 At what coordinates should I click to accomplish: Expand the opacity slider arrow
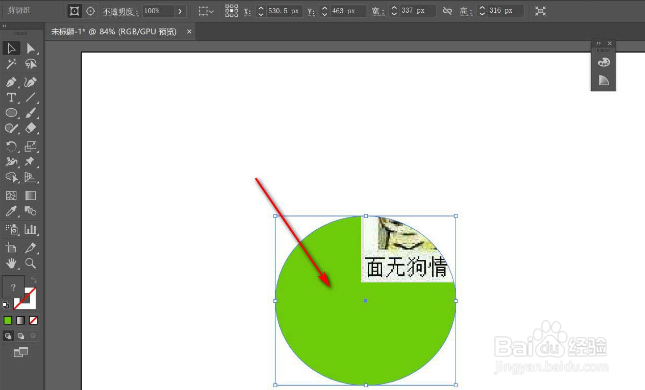coord(180,11)
